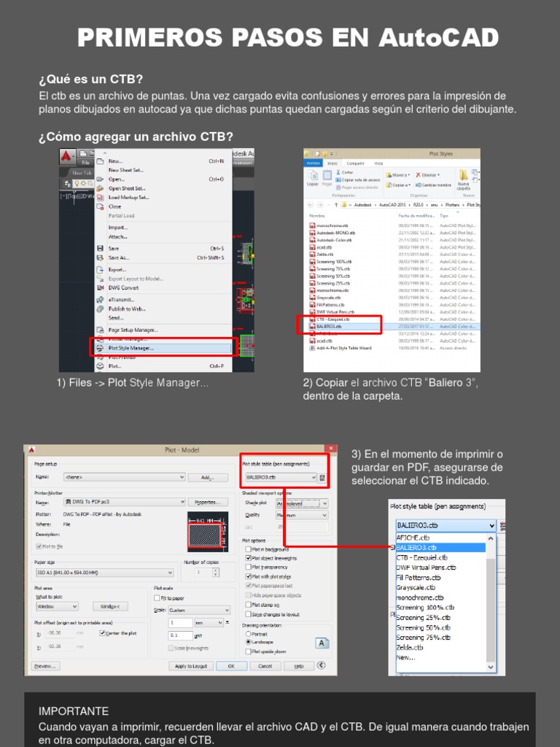Check Save changes to layout

(x=248, y=614)
